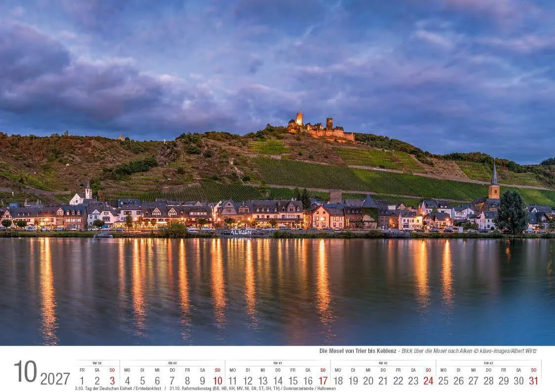Screen dimensions: 555x392
Task: Click date 27 in the calendar row
Action: point(473,380)
